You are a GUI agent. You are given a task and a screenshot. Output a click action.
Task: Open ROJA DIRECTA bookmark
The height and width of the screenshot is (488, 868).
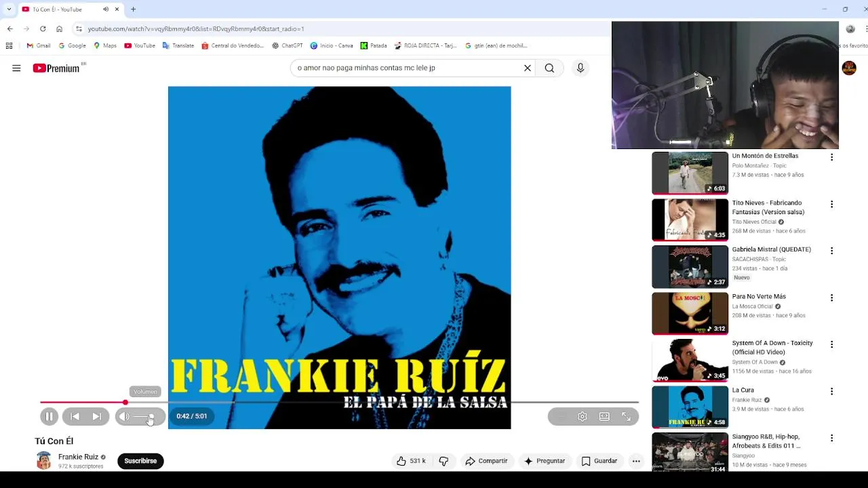coord(425,45)
